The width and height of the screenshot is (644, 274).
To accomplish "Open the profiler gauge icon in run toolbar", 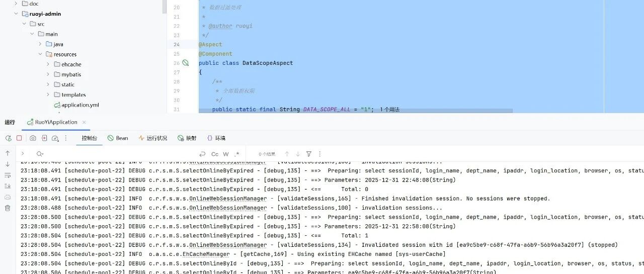I will pyautogui.click(x=55, y=138).
